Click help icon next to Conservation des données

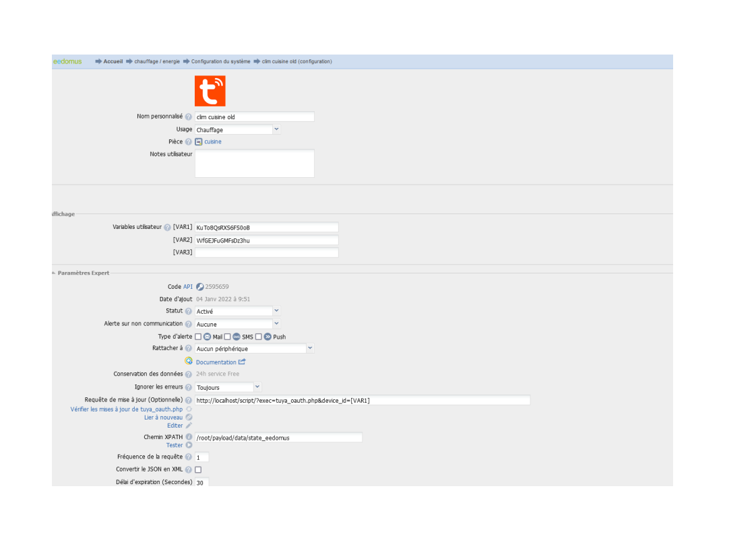(x=189, y=374)
